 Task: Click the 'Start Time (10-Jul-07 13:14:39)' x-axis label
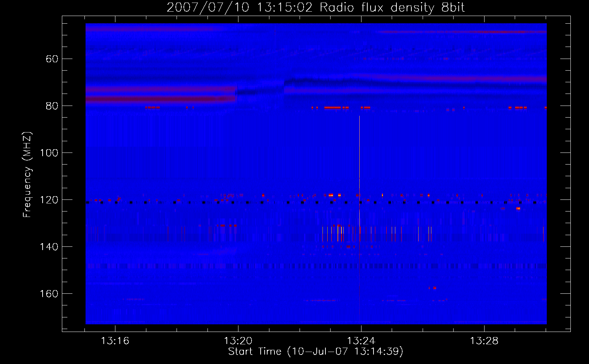316,352
